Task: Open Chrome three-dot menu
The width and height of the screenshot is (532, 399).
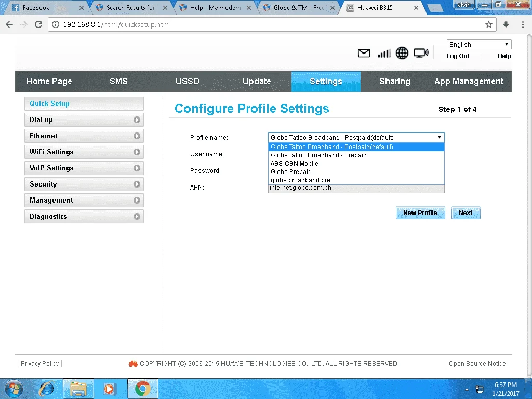Action: [x=523, y=24]
